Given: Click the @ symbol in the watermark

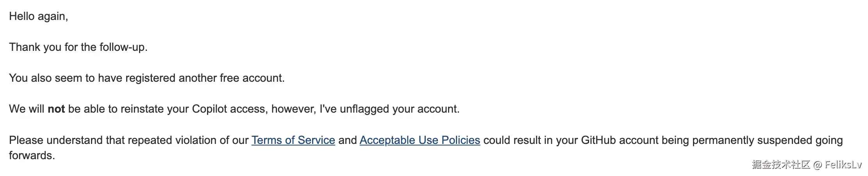Looking at the screenshot, I should (x=818, y=165).
